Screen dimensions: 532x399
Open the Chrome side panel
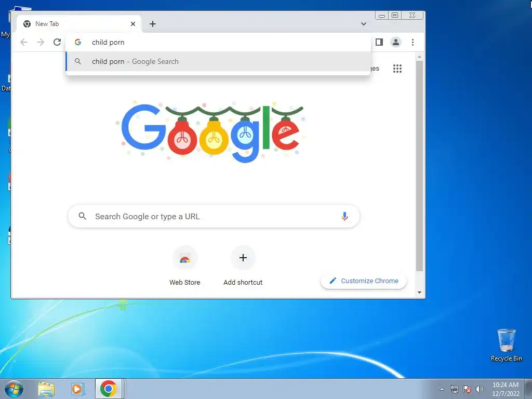click(x=379, y=42)
